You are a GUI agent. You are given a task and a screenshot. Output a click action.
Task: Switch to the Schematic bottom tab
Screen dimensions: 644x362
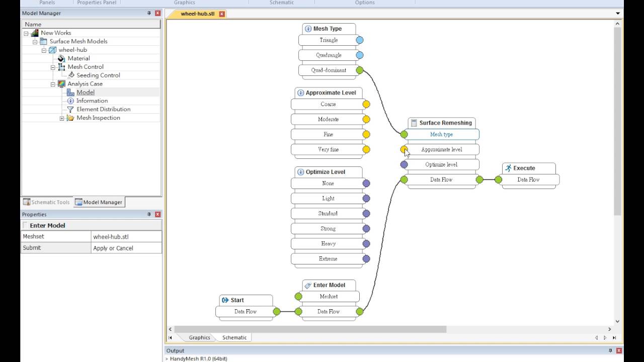point(234,337)
